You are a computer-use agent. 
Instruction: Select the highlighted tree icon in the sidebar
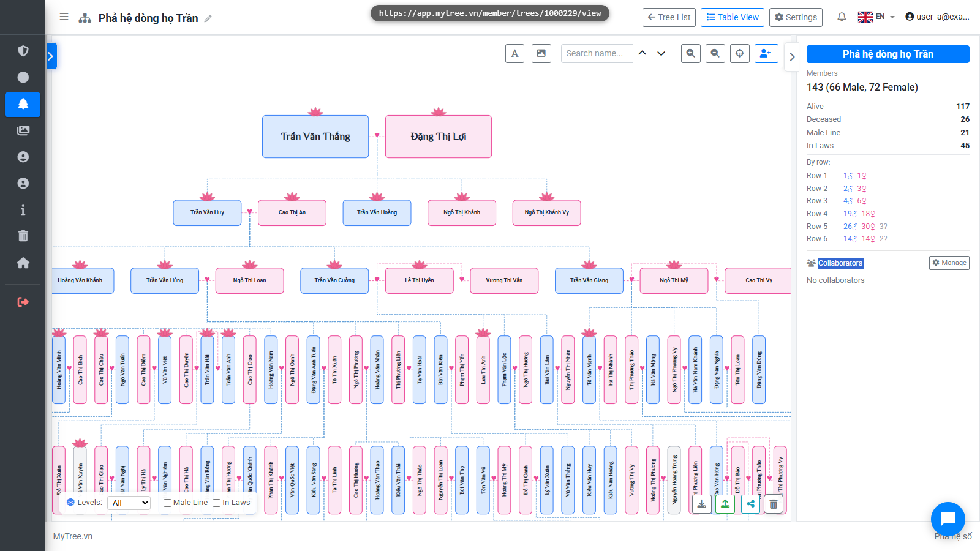[x=23, y=104]
